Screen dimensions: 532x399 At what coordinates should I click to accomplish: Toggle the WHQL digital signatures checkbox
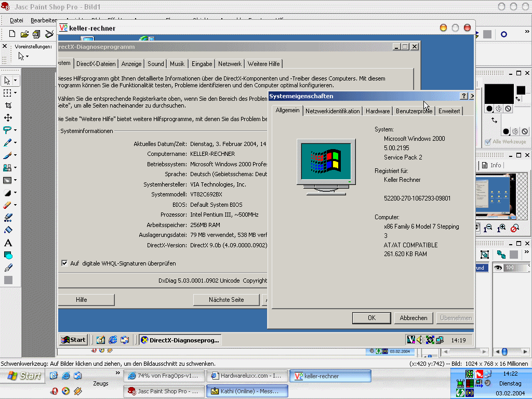(64, 263)
